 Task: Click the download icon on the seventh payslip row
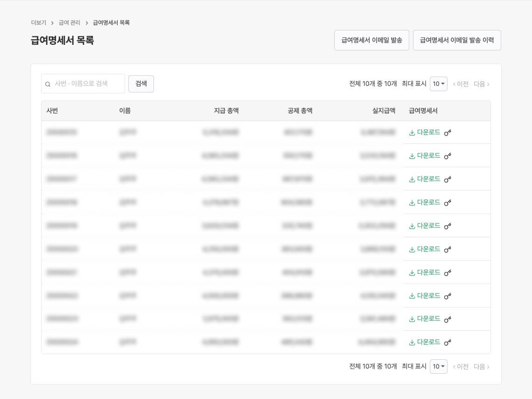tap(412, 272)
